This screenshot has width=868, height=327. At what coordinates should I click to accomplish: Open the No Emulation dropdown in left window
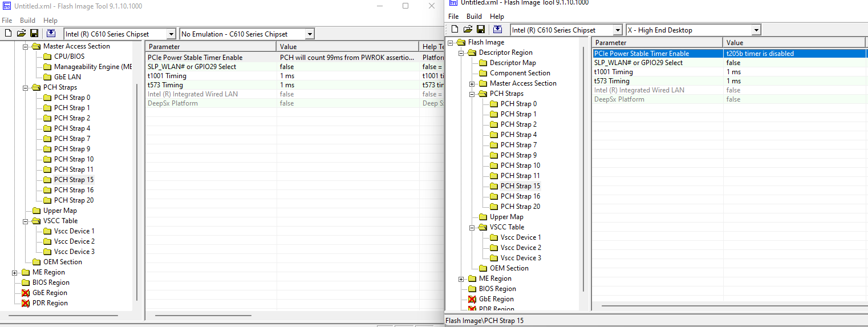coord(310,34)
